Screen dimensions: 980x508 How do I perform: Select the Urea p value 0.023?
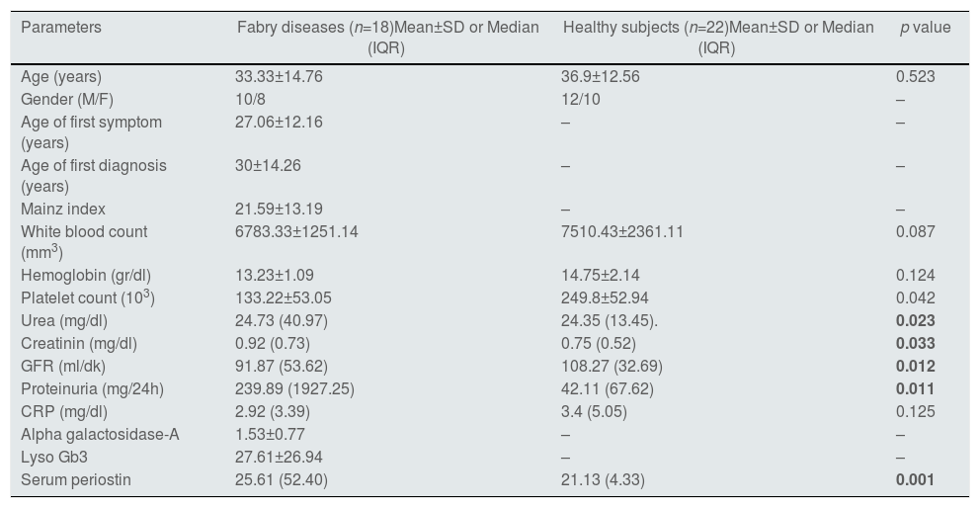coord(915,320)
